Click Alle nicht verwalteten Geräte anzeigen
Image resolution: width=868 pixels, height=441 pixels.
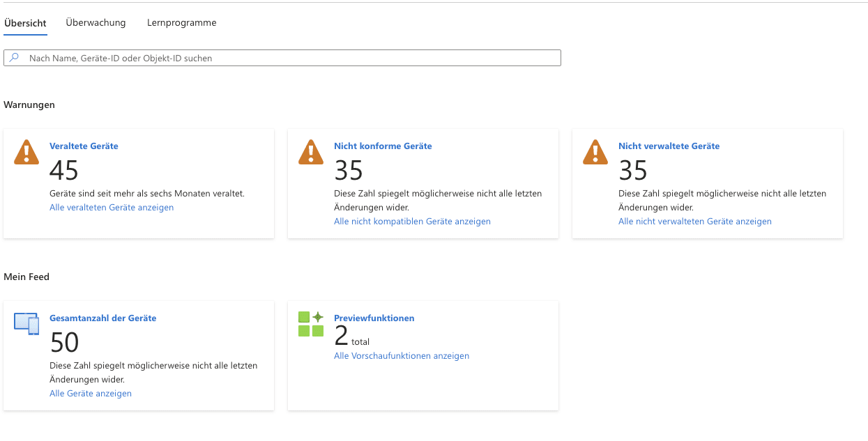(x=695, y=222)
